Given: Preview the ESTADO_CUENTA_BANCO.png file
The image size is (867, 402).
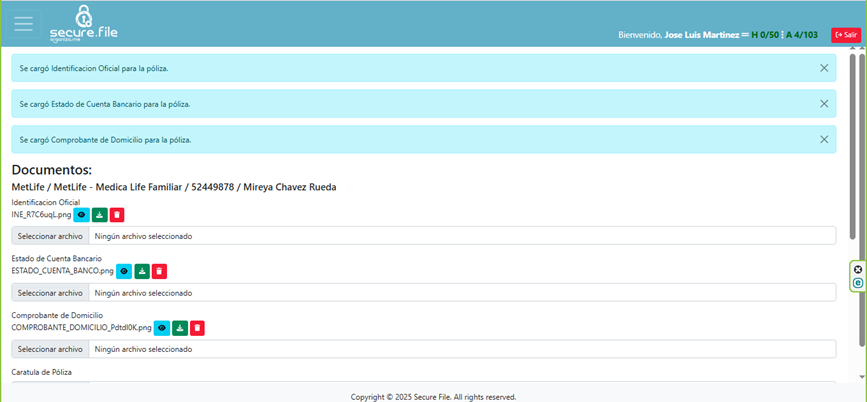Looking at the screenshot, I should [125, 271].
